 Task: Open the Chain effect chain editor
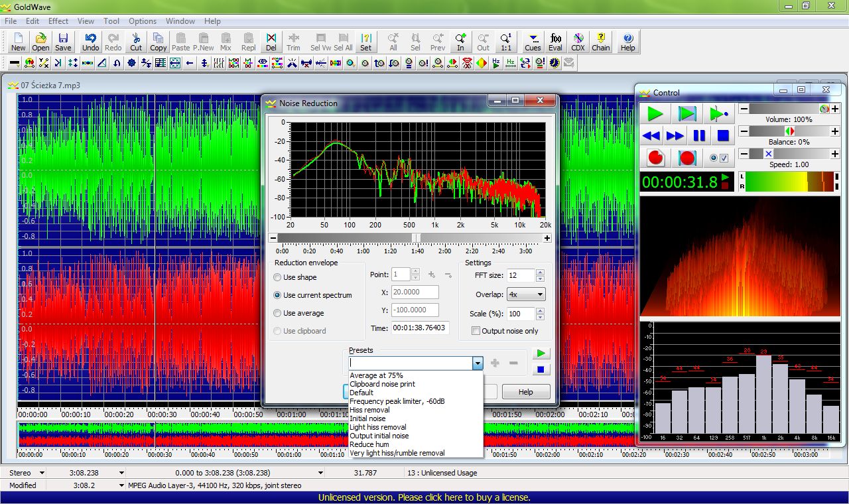tap(601, 42)
